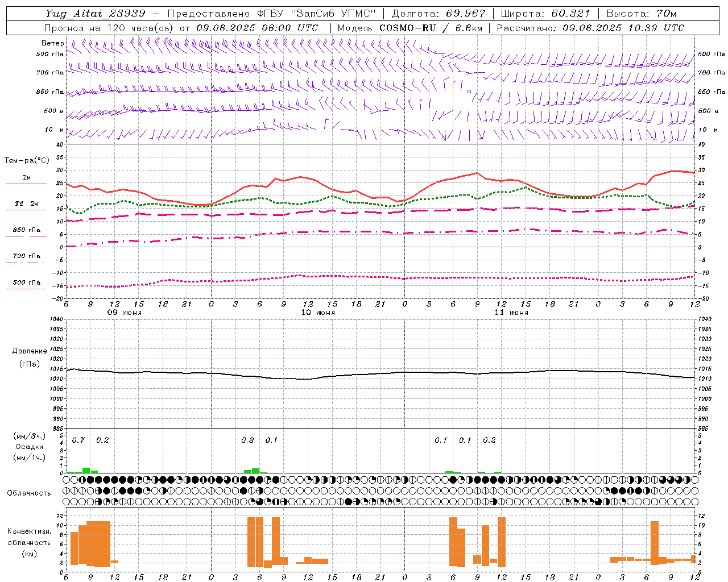Click the green precipitation bar below 0.7

click(86, 470)
